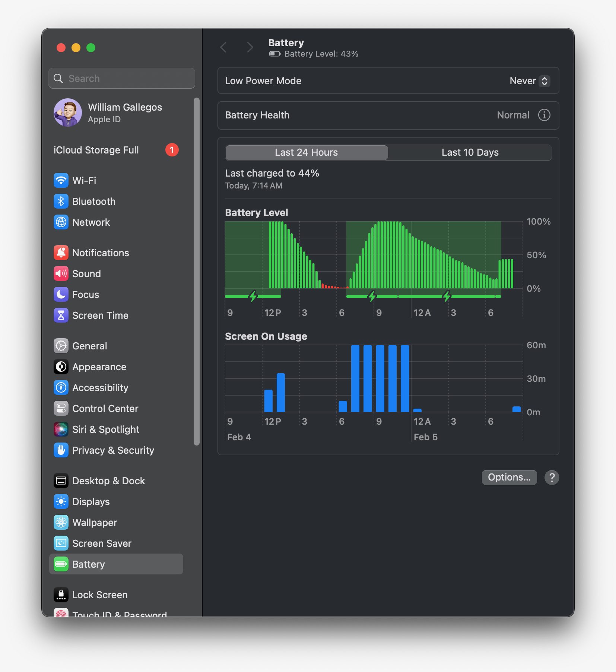Click the yellow minimize window button
This screenshot has height=672, width=616.
pyautogui.click(x=76, y=48)
